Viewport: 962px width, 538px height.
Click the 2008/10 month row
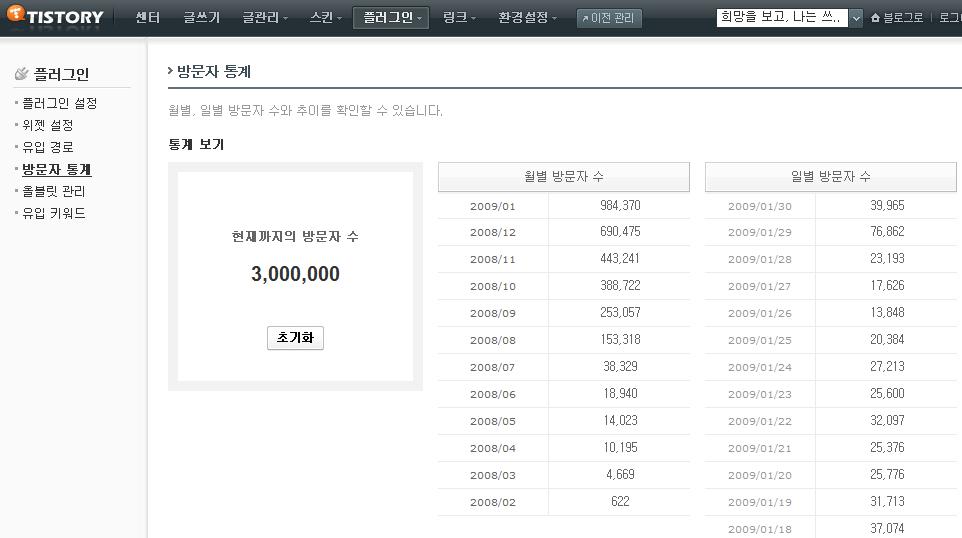pos(564,286)
